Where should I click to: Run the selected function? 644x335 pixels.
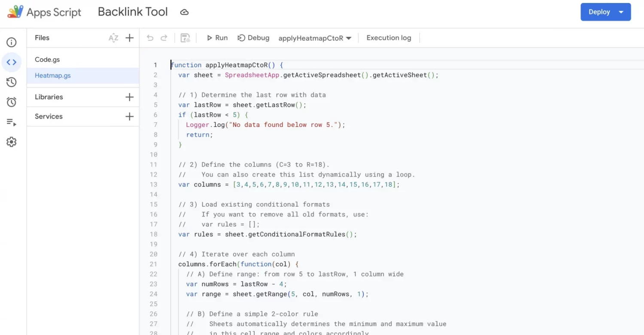coord(217,38)
